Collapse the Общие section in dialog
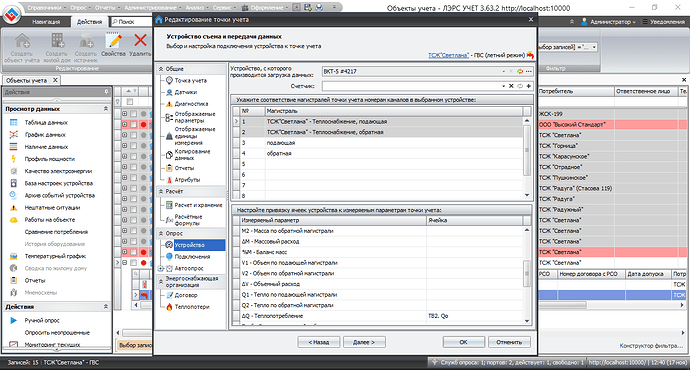 161,69
